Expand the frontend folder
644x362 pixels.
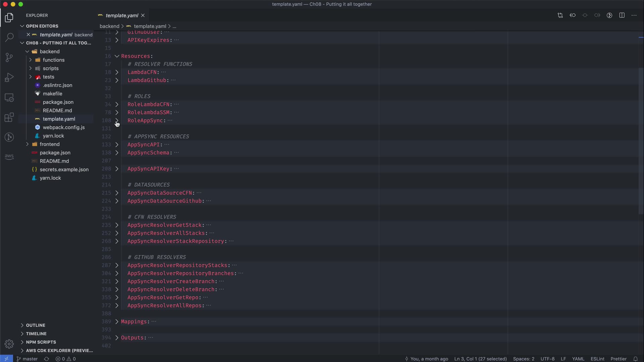point(49,144)
